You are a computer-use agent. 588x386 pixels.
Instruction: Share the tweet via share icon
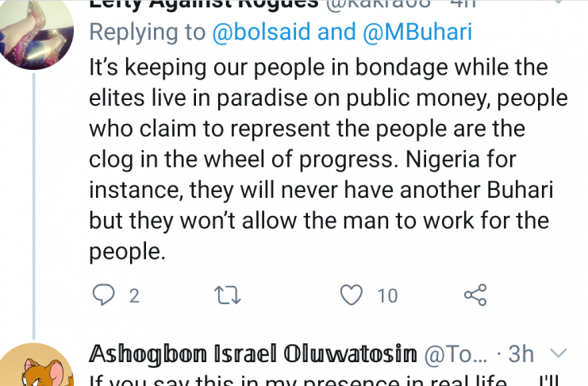[474, 295]
